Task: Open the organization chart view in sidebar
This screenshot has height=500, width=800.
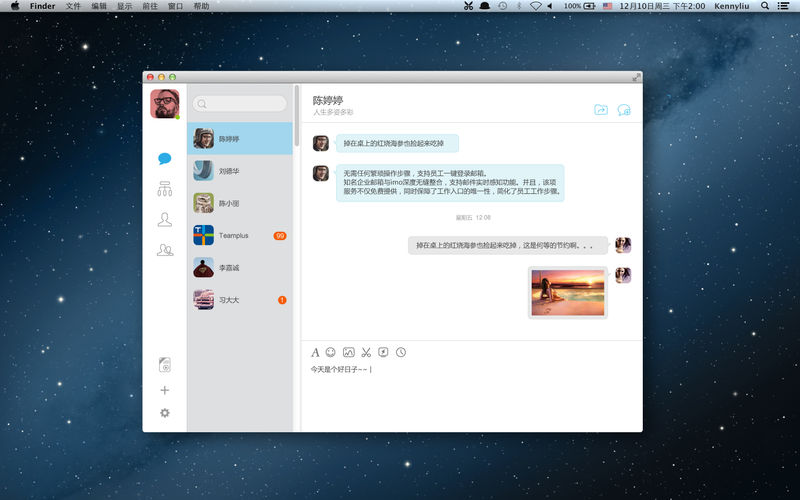Action: [164, 189]
